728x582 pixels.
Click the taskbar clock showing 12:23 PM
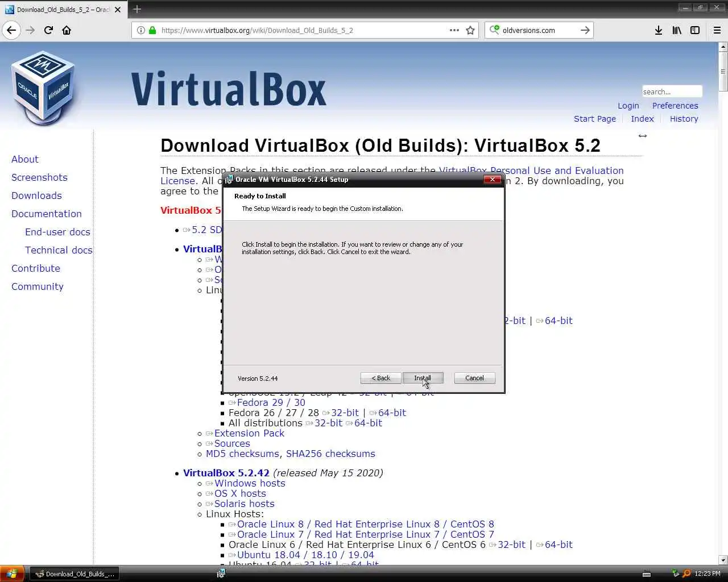[708, 573]
